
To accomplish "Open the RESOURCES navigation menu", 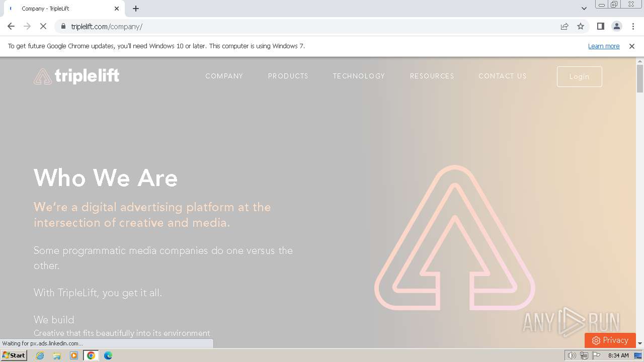I will [432, 76].
